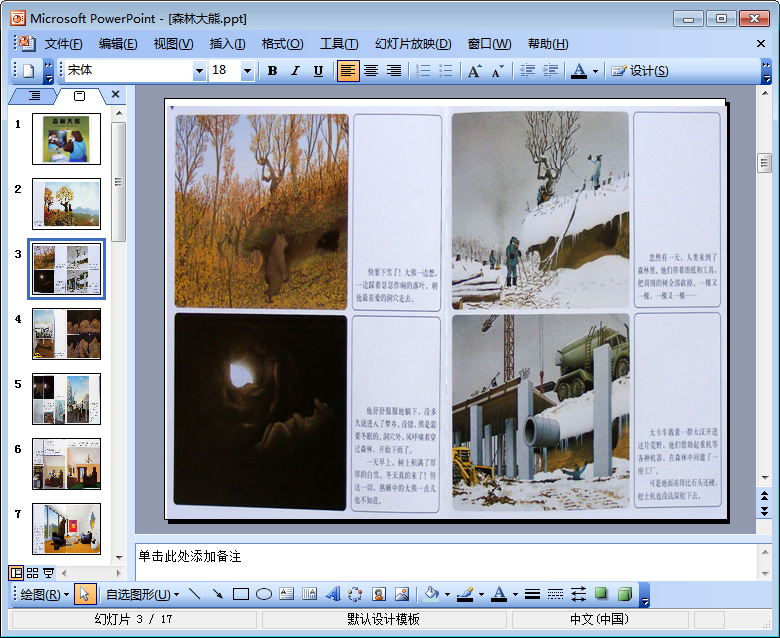Viewport: 780px width, 638px height.
Task: Select slide 7 thumbnail
Action: [67, 529]
